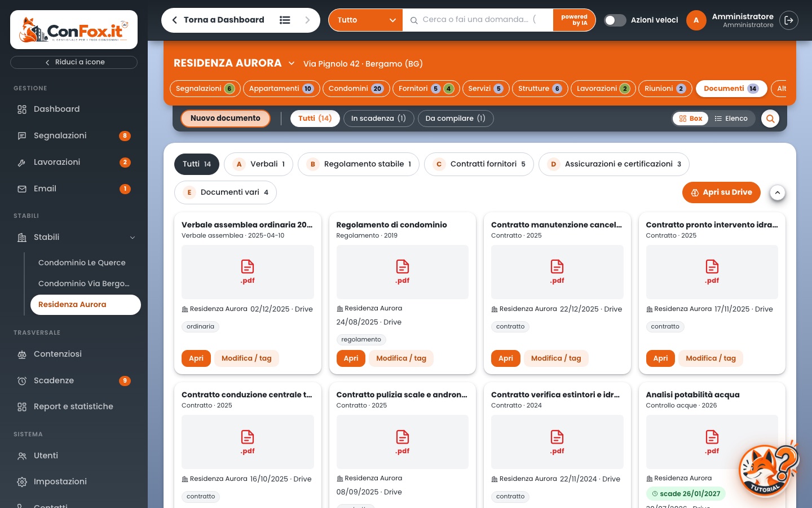
Task: Expand the Residenza Aurora building selector chevron
Action: (x=292, y=63)
